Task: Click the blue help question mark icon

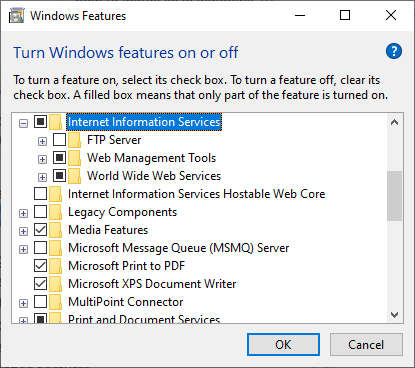Action: (x=394, y=51)
